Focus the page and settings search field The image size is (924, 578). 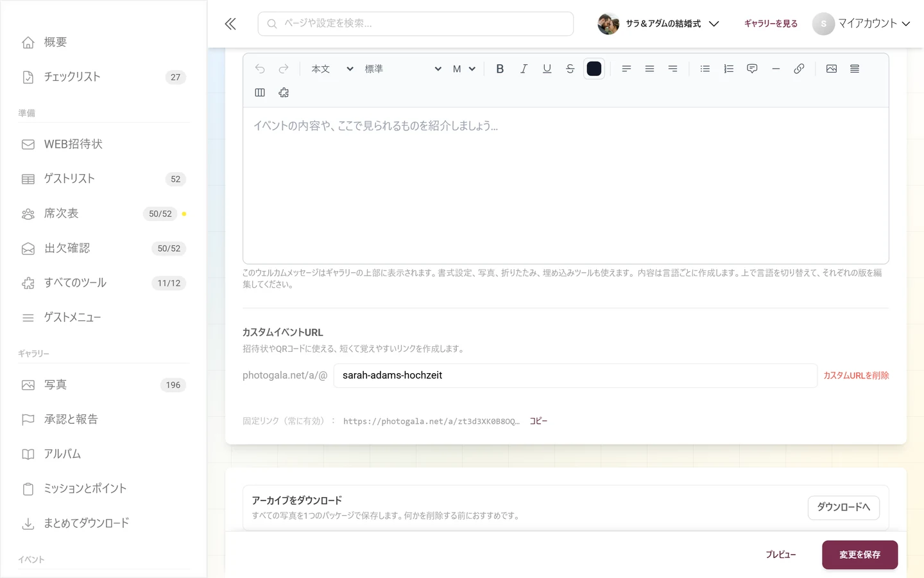pos(416,24)
